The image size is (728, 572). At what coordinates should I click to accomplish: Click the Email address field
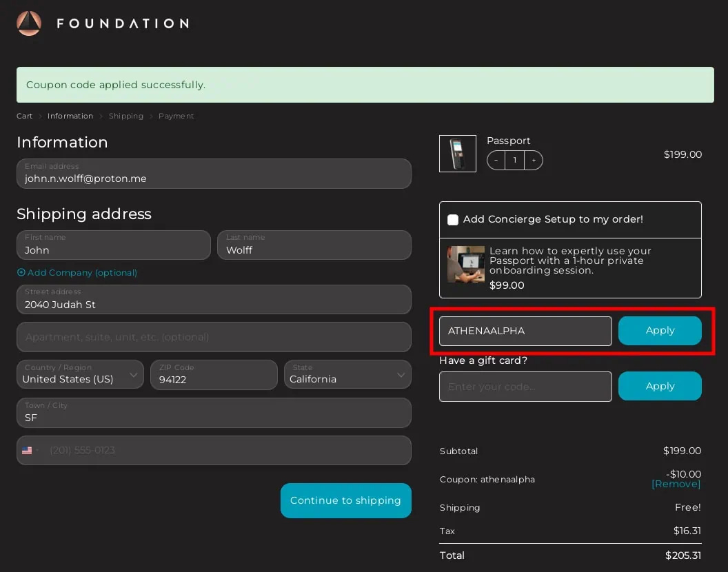pyautogui.click(x=214, y=174)
